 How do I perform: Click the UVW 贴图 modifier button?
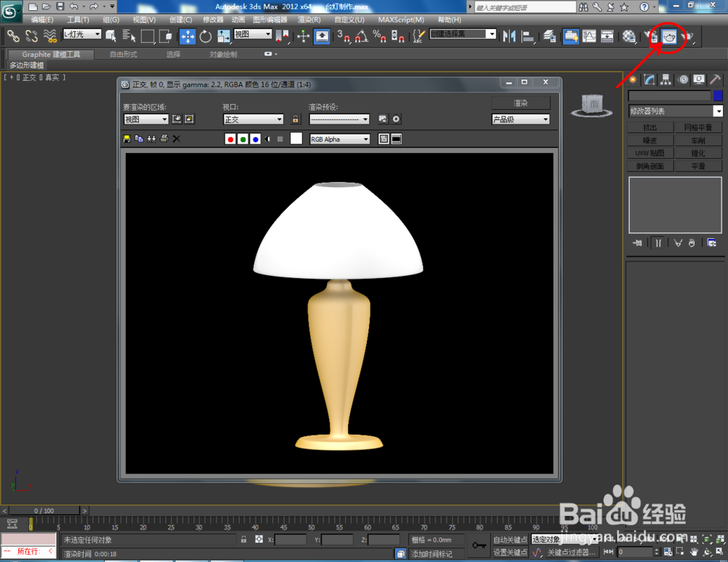pos(650,153)
